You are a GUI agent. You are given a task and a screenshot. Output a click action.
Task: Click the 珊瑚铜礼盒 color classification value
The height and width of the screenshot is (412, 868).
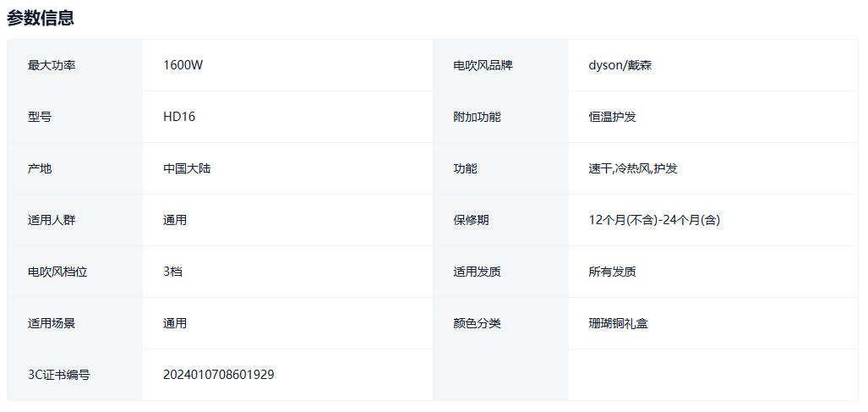619,323
